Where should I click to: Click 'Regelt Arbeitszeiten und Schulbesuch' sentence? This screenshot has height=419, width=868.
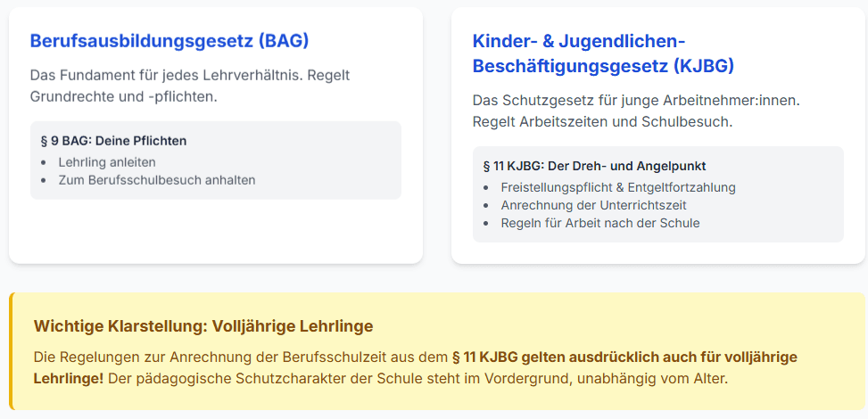click(x=602, y=121)
